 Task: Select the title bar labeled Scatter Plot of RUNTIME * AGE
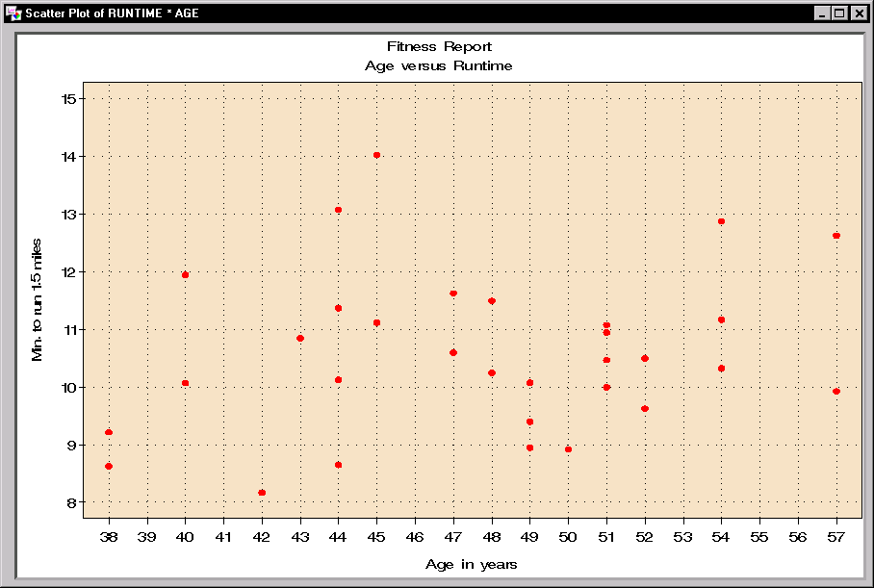point(385,13)
